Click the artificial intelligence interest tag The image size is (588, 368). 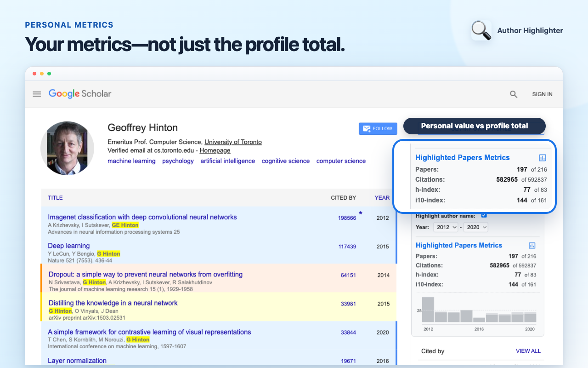[227, 161]
